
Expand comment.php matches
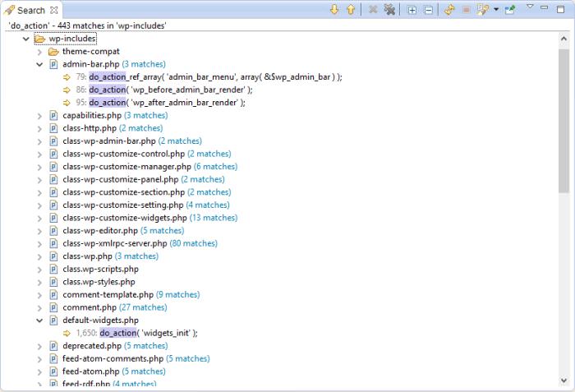[39, 308]
